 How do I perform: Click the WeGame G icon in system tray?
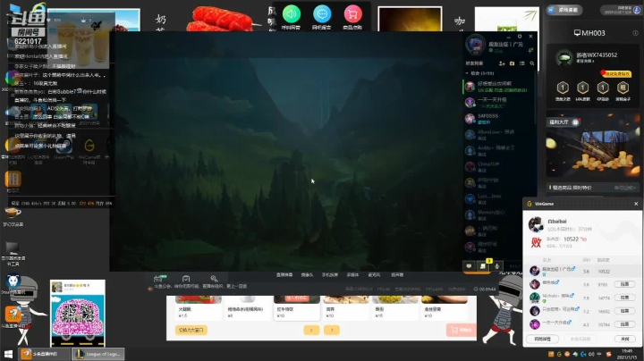point(559,354)
